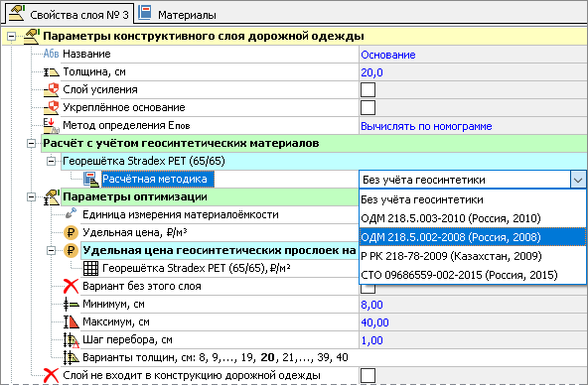Collapse the Удельная цена геосинтетических прослоек node
The height and width of the screenshot is (385, 588).
51,251
